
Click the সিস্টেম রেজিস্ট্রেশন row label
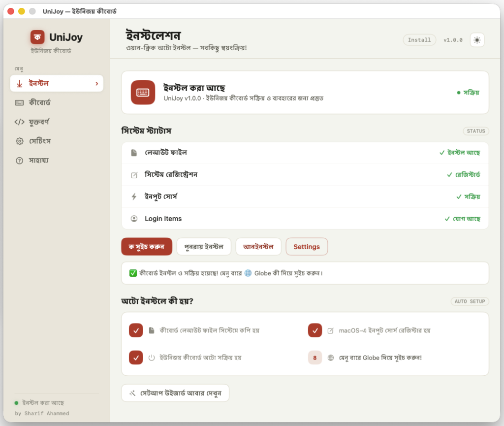click(x=171, y=175)
